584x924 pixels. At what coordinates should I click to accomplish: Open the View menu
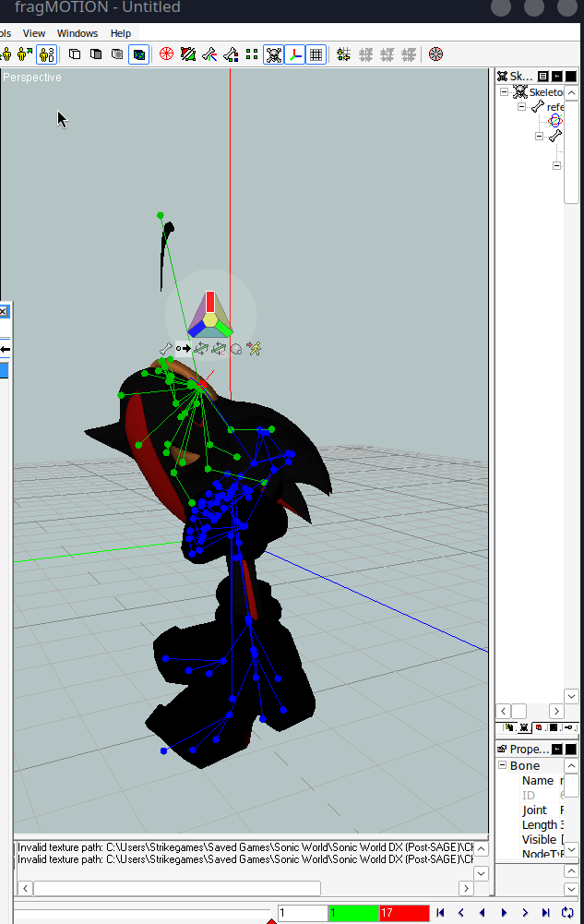point(33,33)
